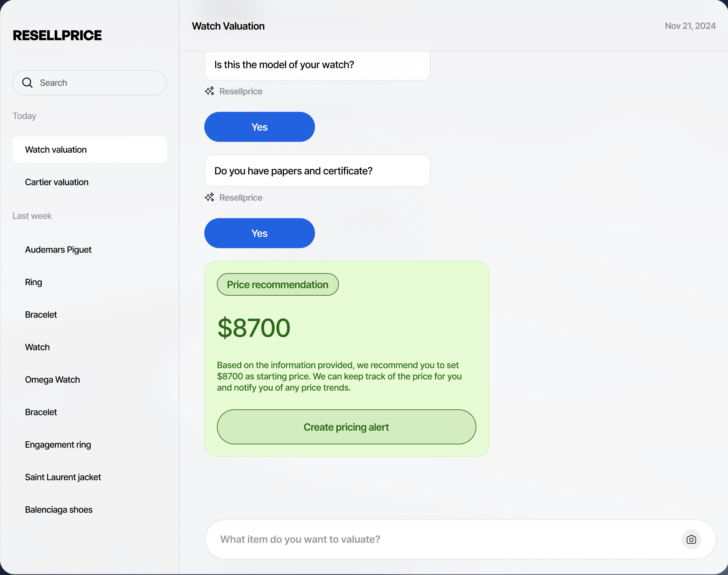Click the sparkle icon above papers question
This screenshot has height=575, width=728.
coord(210,91)
